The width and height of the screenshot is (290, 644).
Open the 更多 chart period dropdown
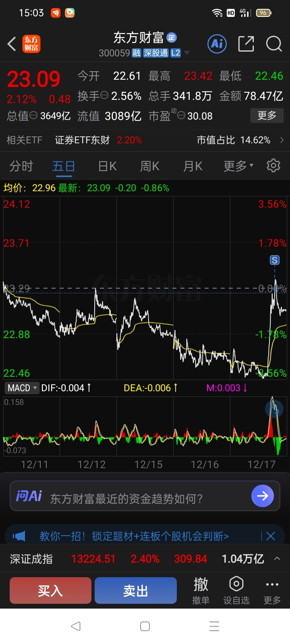tap(238, 166)
